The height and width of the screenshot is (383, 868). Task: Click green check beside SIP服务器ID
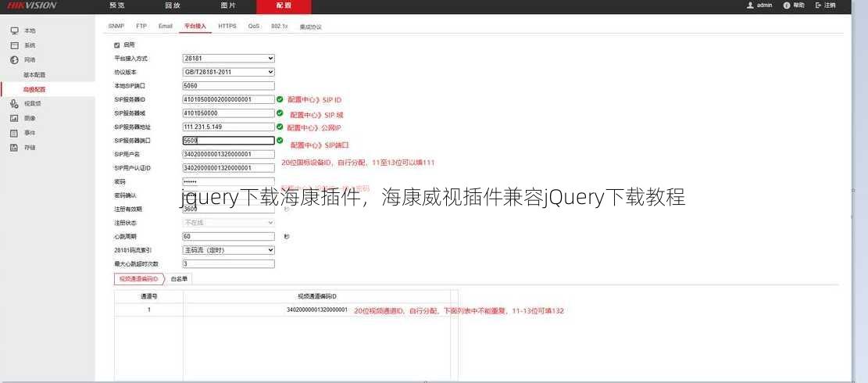[280, 99]
